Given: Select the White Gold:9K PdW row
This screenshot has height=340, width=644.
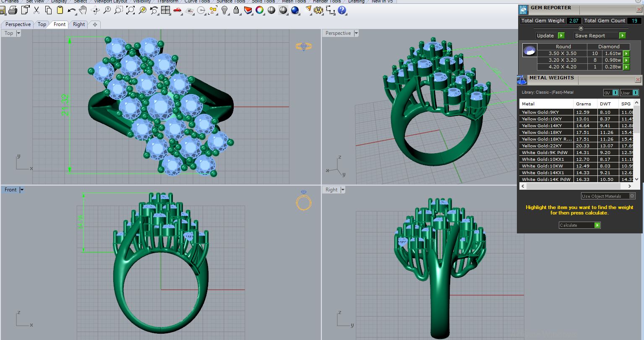Looking at the screenshot, I should tap(576, 152).
